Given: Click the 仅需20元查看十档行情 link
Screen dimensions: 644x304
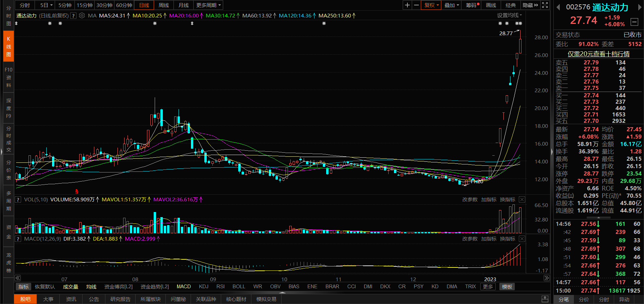Looking at the screenshot, I should (598, 54).
